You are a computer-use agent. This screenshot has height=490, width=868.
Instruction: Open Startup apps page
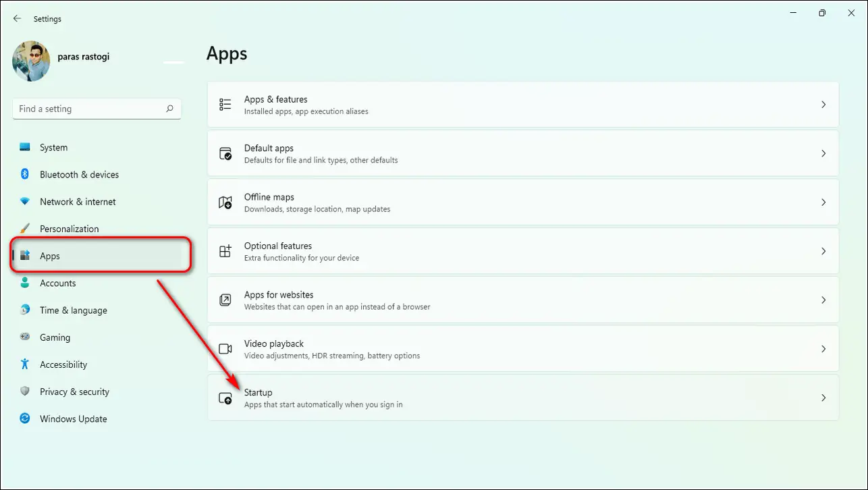pyautogui.click(x=523, y=398)
